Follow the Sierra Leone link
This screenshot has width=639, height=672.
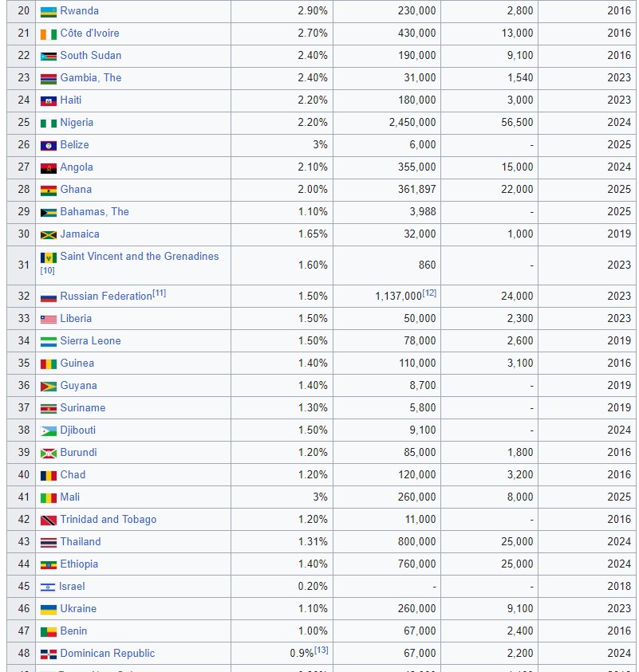[x=90, y=340]
